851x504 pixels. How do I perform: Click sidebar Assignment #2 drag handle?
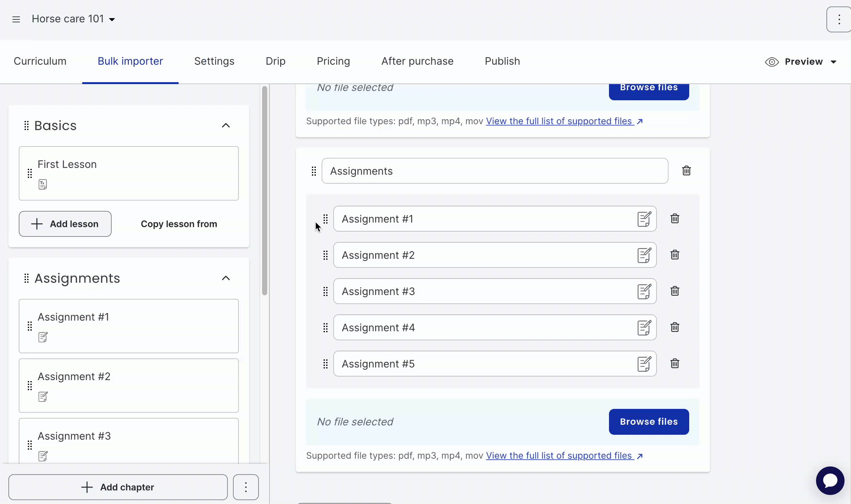29,386
